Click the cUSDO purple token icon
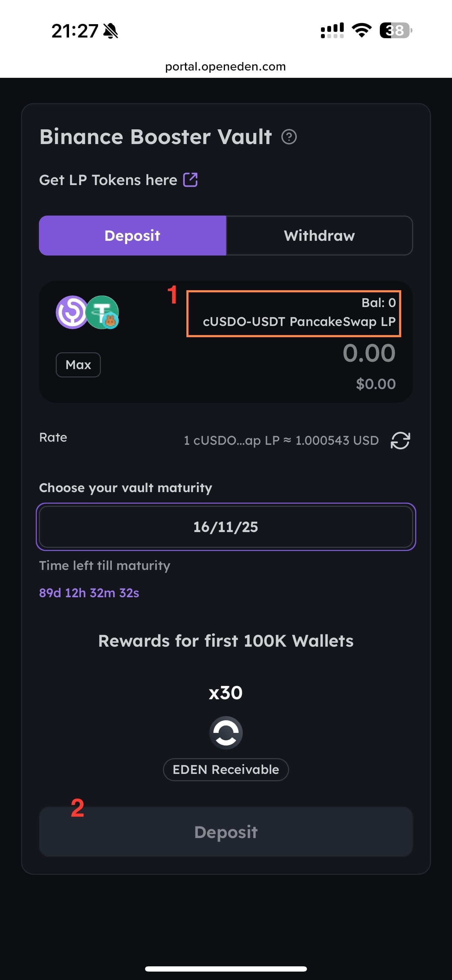The height and width of the screenshot is (980, 452). [x=72, y=312]
